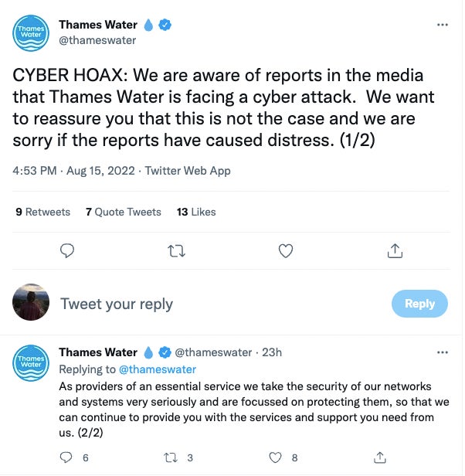
Task: Retweet the (2/2) reply tweet
Action: 173,457
